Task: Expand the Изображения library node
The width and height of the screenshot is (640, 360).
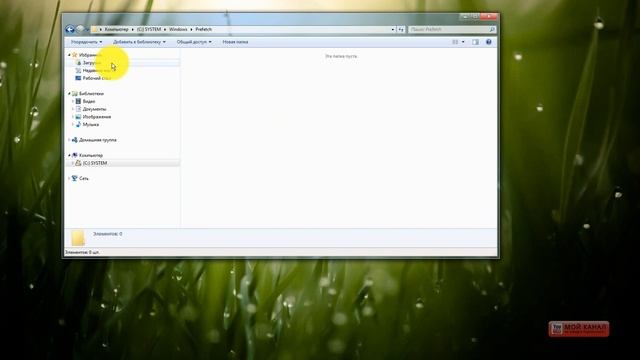Action: tap(73, 117)
